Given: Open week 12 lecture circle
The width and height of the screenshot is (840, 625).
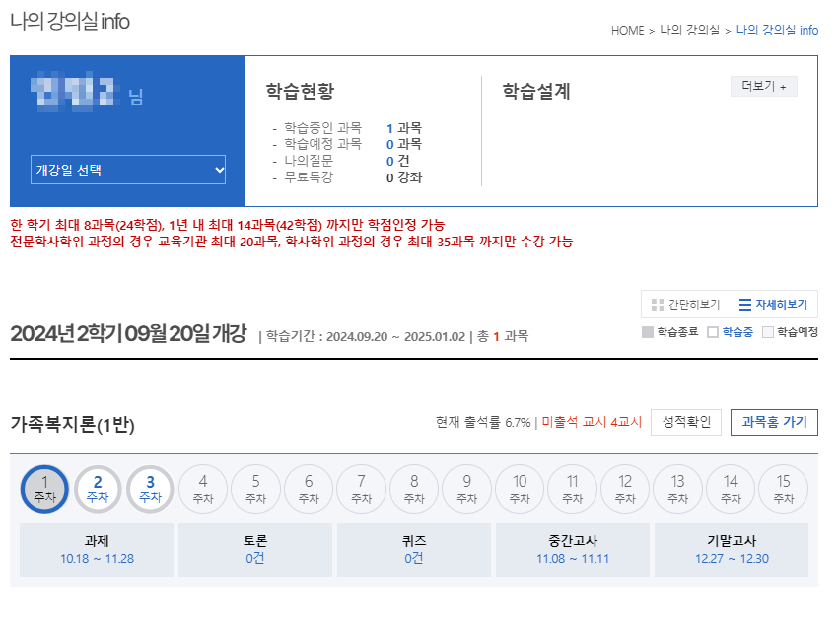Looking at the screenshot, I should (625, 489).
